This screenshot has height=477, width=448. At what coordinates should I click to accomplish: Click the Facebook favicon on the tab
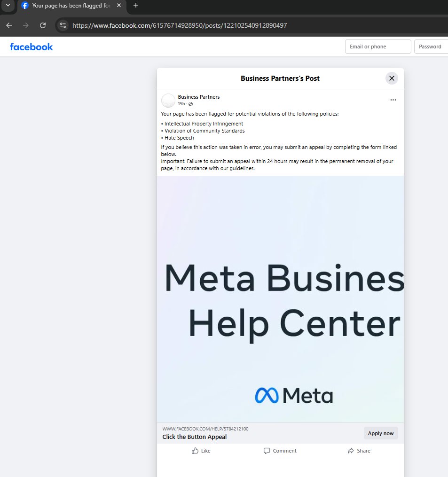click(x=25, y=6)
